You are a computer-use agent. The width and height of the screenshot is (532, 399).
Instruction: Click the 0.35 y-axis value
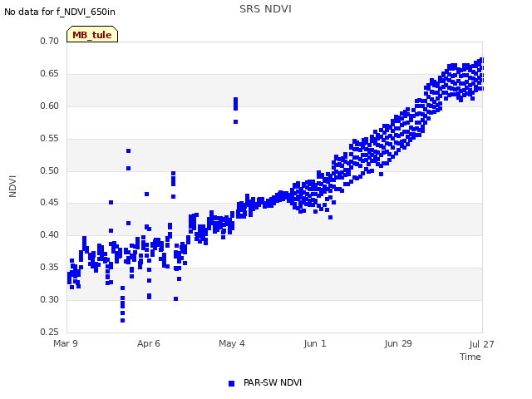click(50, 268)
